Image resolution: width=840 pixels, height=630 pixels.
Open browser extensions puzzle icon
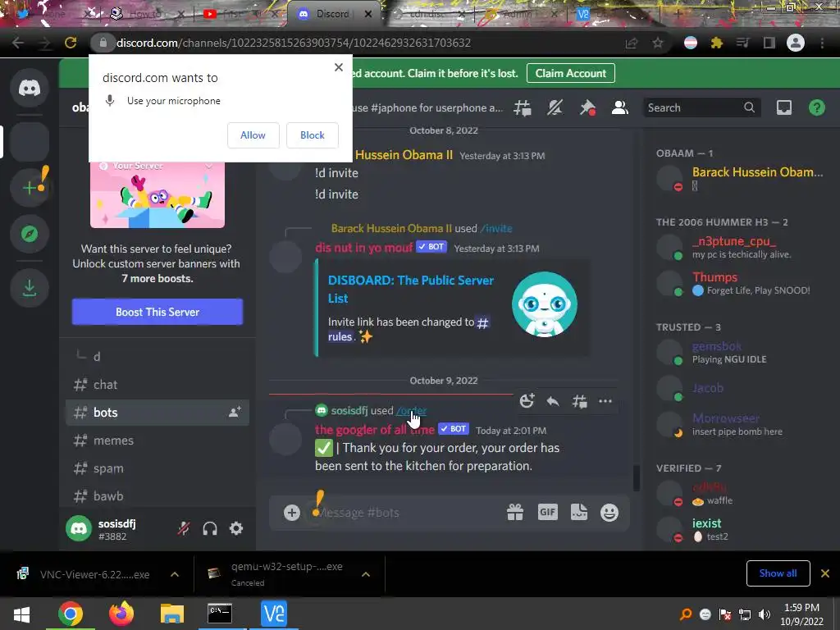(717, 43)
